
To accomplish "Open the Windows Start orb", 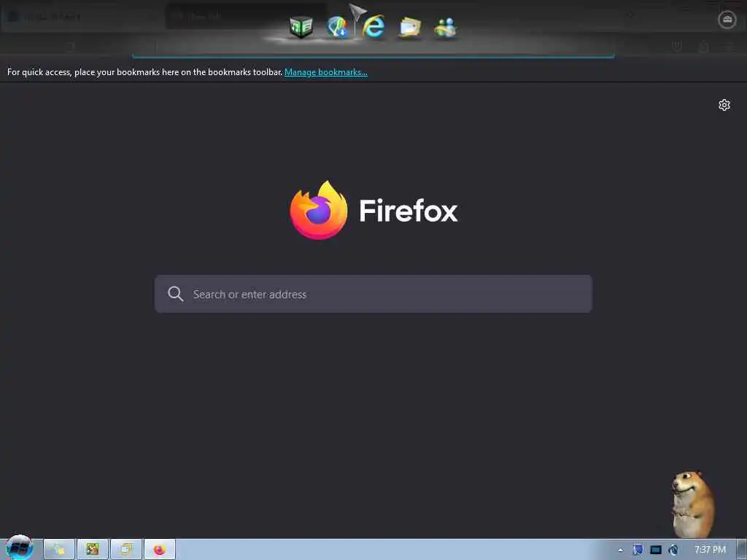I will [x=20, y=548].
